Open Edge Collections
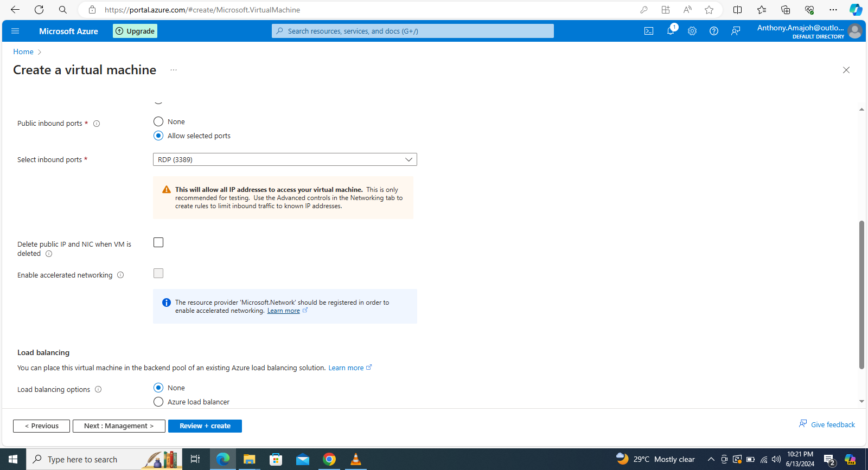Image resolution: width=868 pixels, height=470 pixels. 786,10
